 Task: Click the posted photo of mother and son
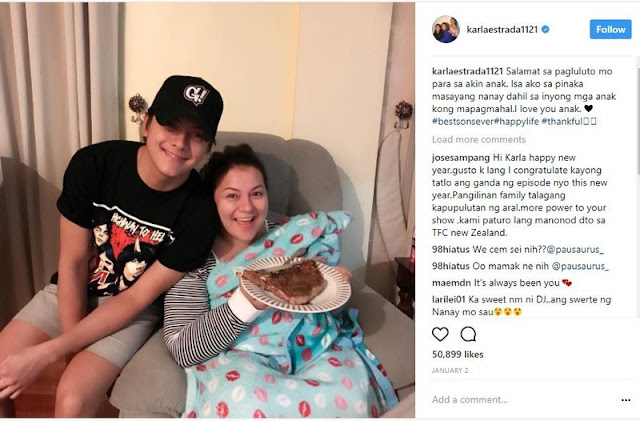point(207,210)
